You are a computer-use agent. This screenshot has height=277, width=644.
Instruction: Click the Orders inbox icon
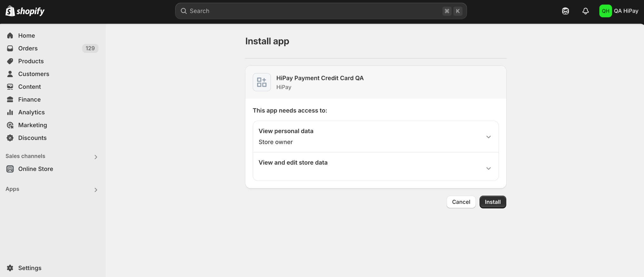click(x=10, y=48)
